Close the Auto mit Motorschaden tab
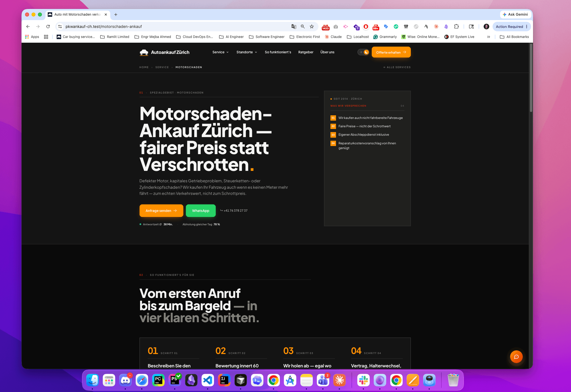 tap(106, 15)
